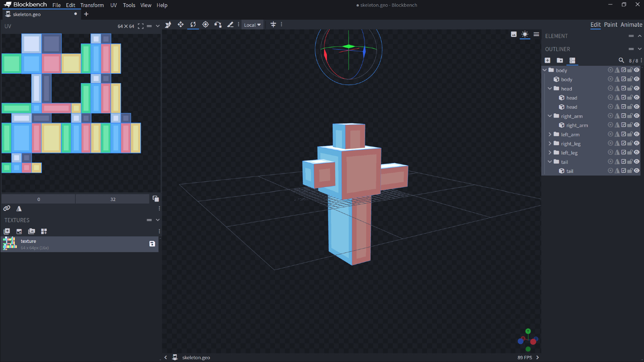Toggle the outliner more-options layout icon
Viewport: 644px width, 362px height.
coord(572,60)
